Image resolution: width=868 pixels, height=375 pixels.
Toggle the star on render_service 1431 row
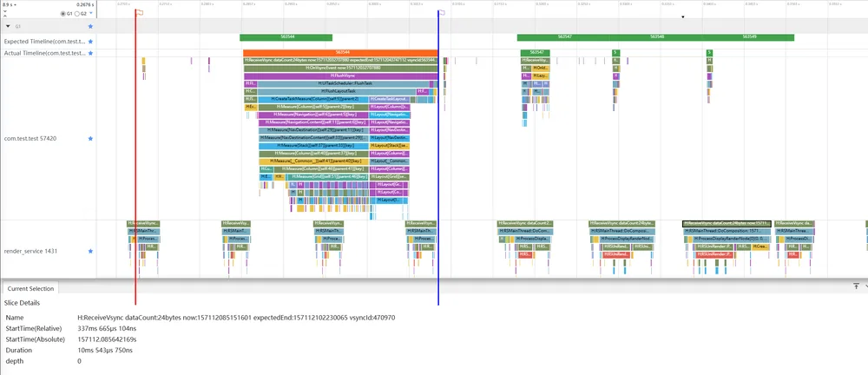(x=91, y=251)
